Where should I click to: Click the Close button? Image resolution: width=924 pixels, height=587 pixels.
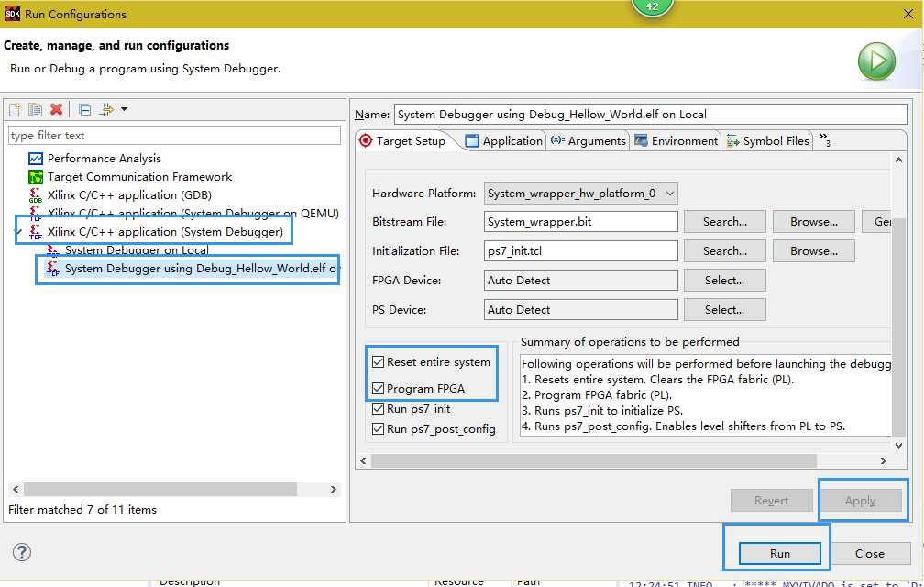pos(870,553)
